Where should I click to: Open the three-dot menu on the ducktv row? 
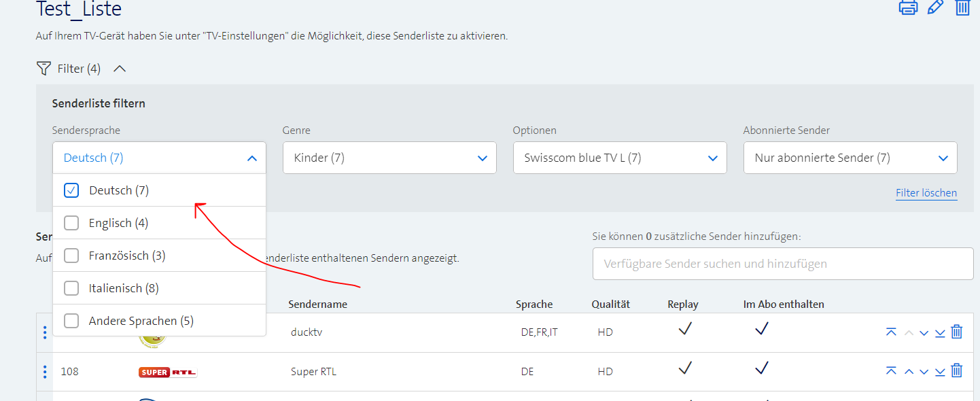[x=45, y=332]
